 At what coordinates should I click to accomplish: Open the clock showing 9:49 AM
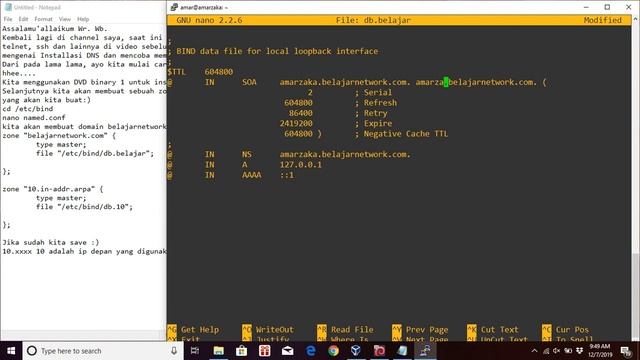click(x=600, y=351)
